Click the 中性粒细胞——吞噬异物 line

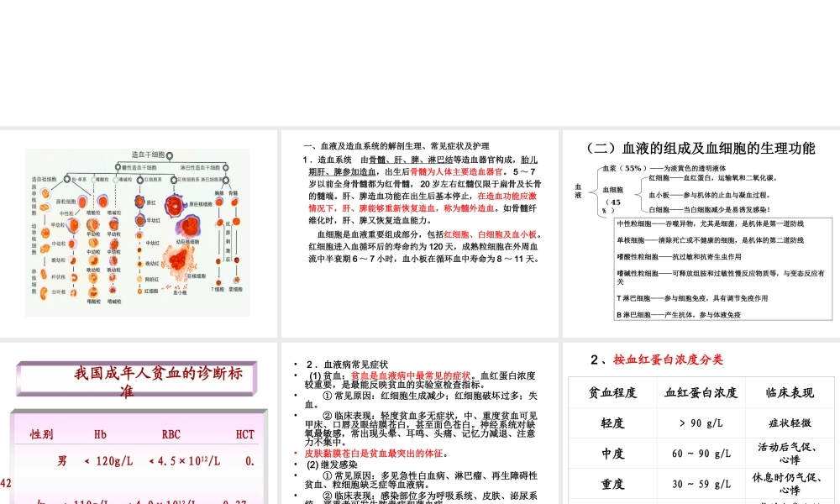pos(710,224)
